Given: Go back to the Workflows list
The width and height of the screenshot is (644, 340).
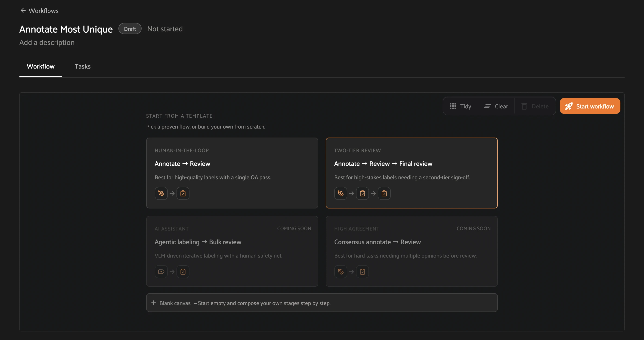Looking at the screenshot, I should coord(39,10).
